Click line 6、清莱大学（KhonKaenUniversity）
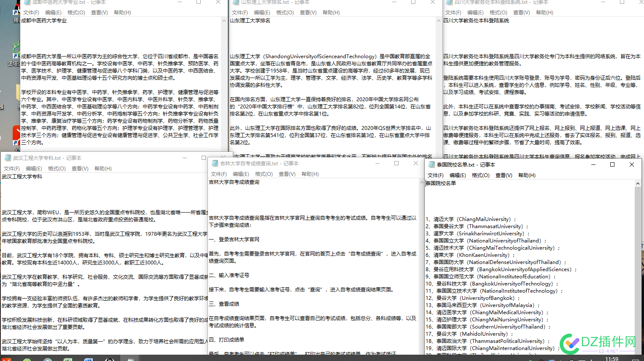This screenshot has height=361, width=644. pos(471,255)
